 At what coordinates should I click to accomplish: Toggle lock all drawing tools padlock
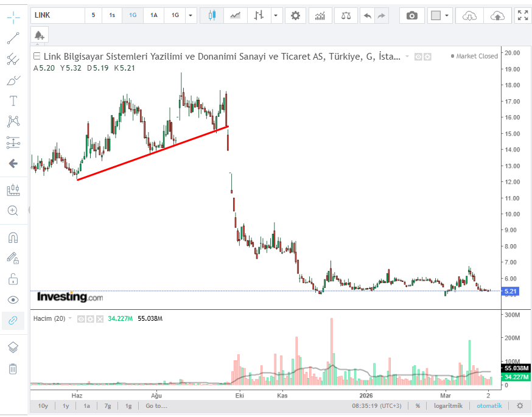13,279
